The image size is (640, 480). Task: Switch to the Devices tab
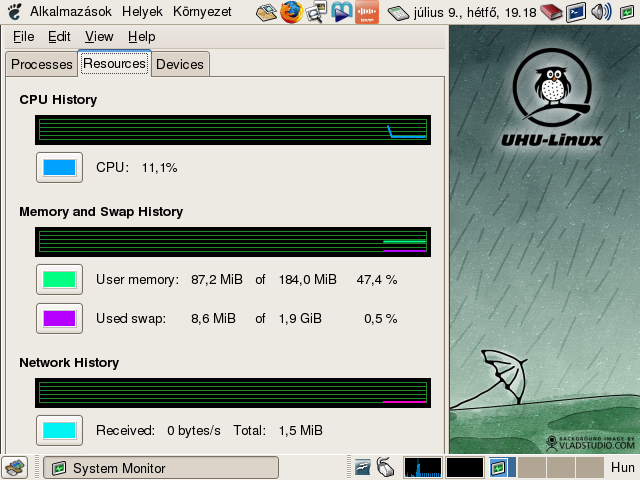[x=180, y=64]
